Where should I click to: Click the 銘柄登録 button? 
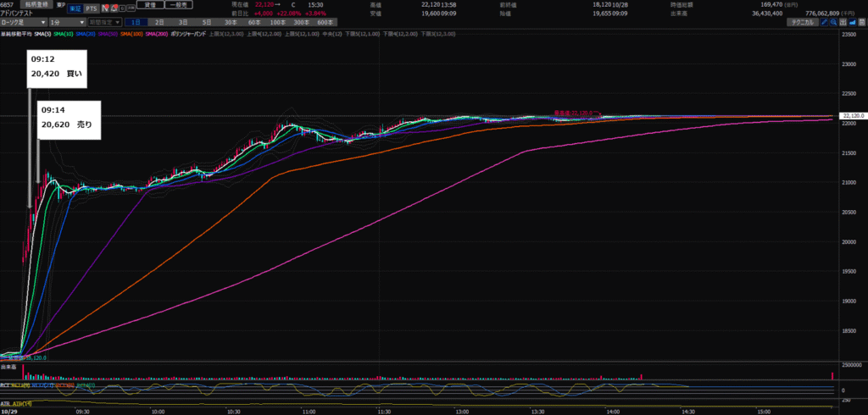click(38, 5)
